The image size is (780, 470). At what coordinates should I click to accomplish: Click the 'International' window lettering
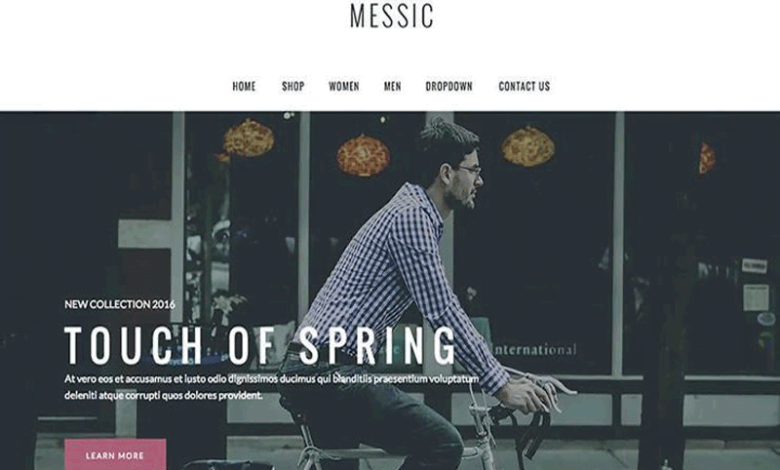(x=535, y=350)
